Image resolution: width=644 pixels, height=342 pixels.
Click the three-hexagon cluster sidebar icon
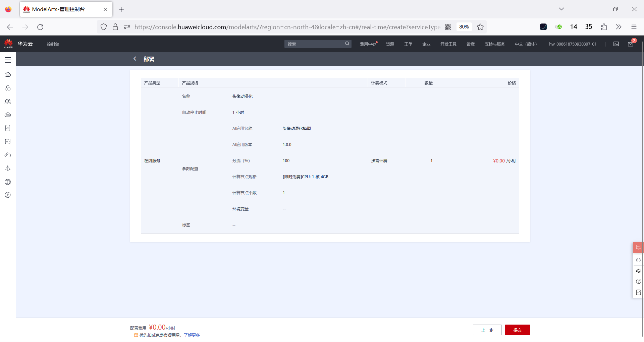click(x=8, y=88)
